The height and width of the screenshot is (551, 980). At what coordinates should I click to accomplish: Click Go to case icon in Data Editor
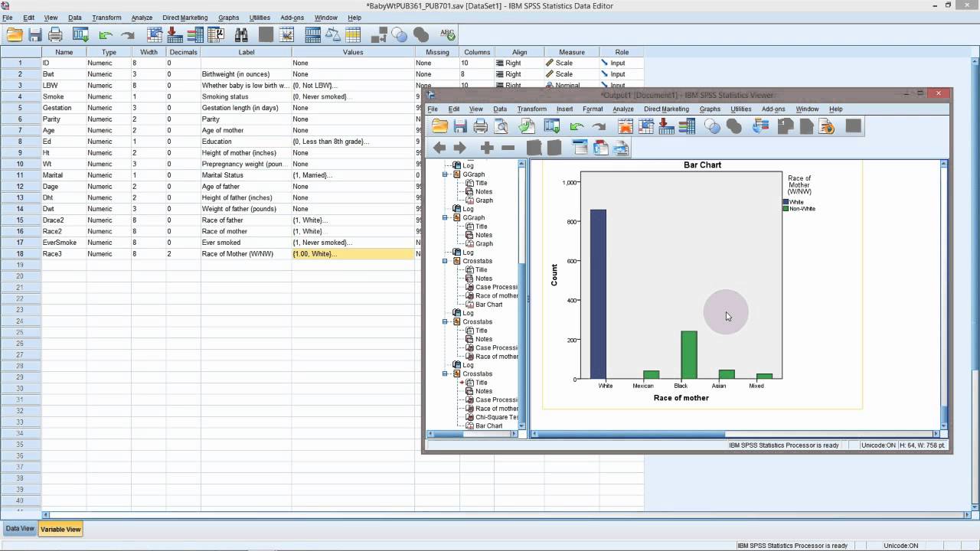pos(155,34)
